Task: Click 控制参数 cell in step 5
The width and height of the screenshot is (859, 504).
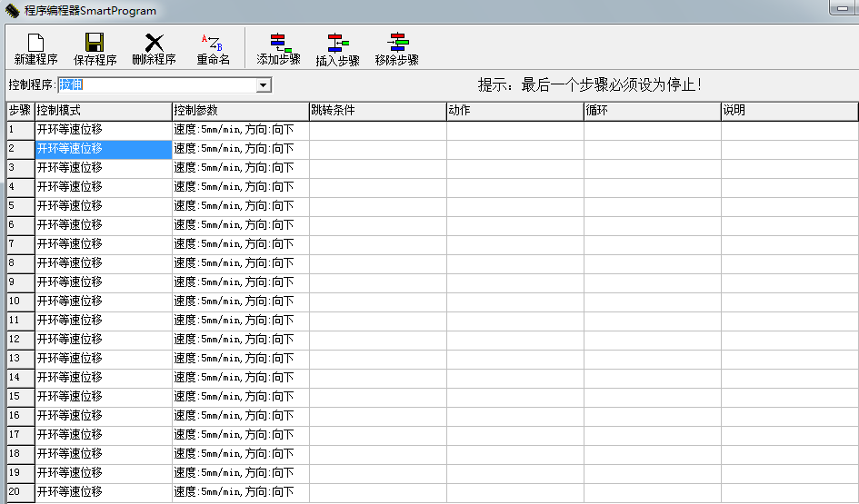Action: coord(240,206)
